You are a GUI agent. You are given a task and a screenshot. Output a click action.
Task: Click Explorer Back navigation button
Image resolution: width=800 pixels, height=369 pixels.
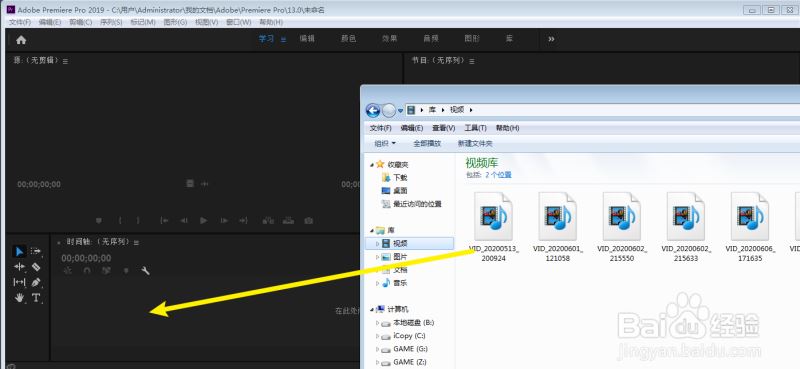(x=373, y=110)
